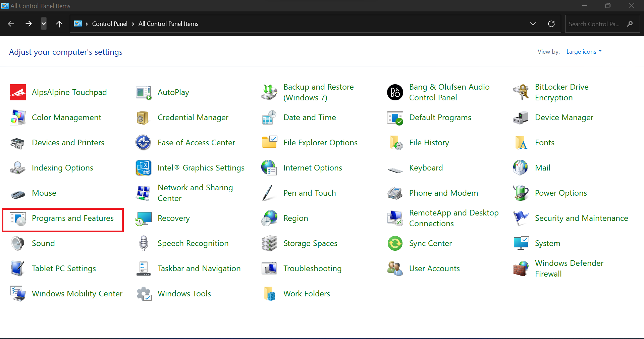Open the Phone and Modem link
644x339 pixels.
[443, 193]
